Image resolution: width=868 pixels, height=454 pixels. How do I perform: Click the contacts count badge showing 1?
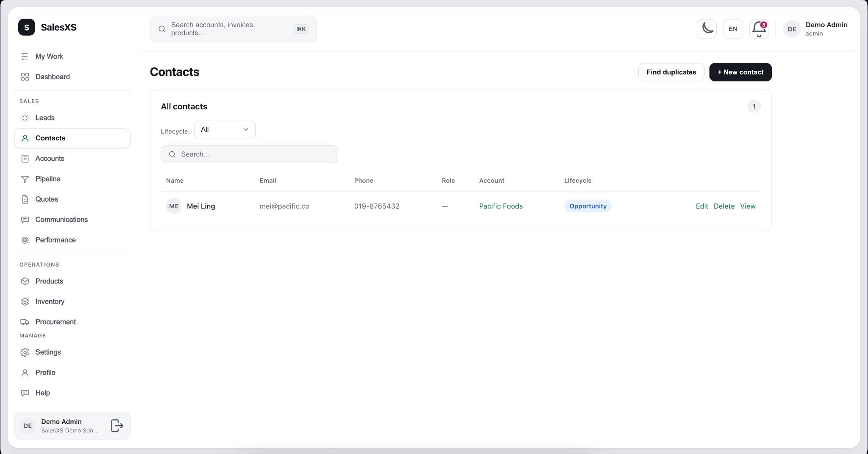754,106
